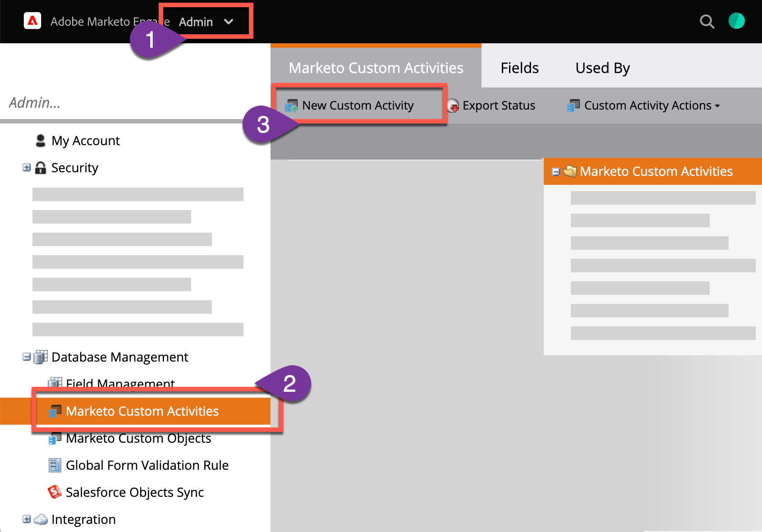Click the Marketo Custom Activities folder icon
This screenshot has height=532, width=762.
(x=570, y=171)
